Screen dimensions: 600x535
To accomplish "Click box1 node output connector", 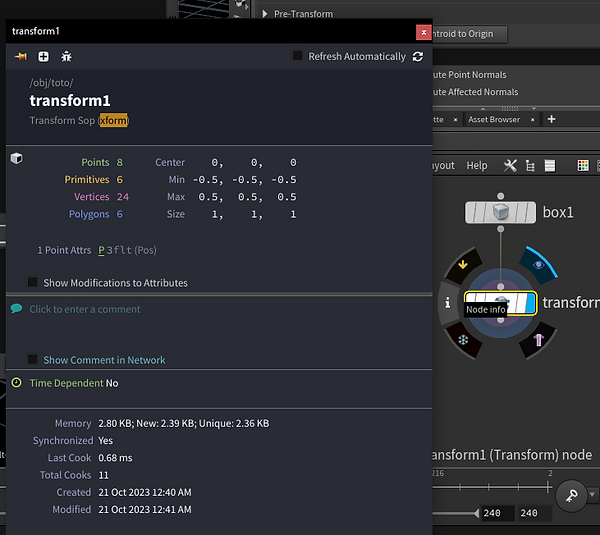I will 501,229.
